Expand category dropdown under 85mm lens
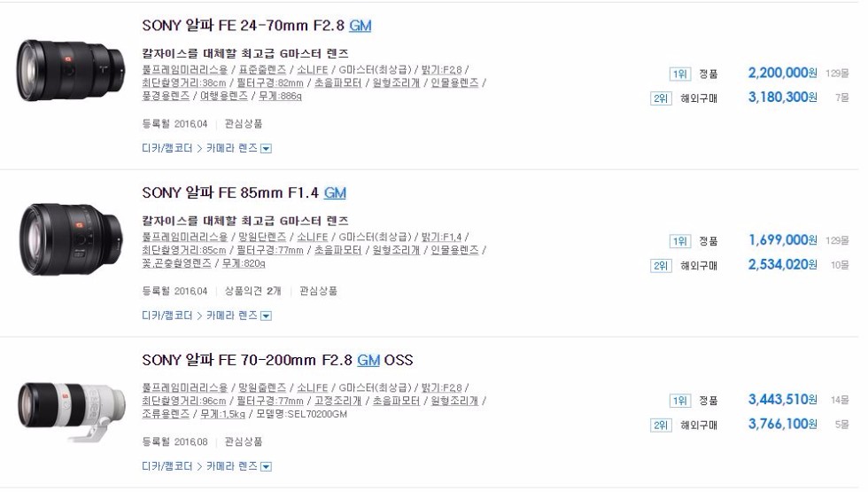The width and height of the screenshot is (868, 492). [x=267, y=316]
